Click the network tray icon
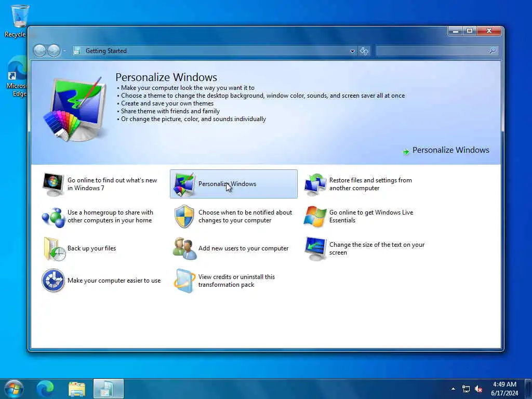532x399 pixels. click(466, 389)
